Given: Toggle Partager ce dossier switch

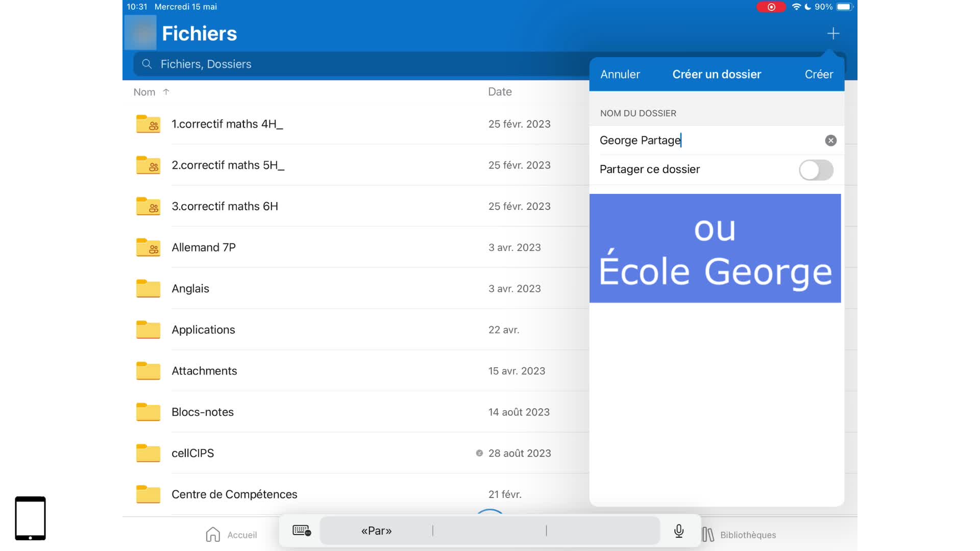Looking at the screenshot, I should 816,170.
